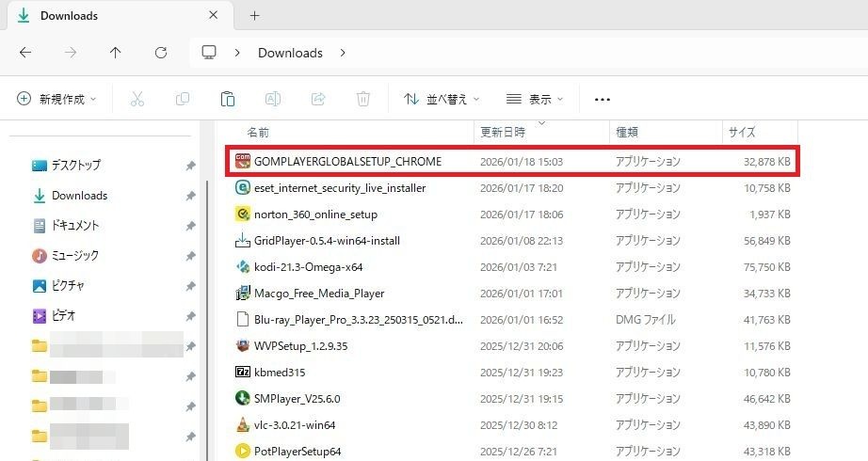Click the cut scissors icon in toolbar
The width and height of the screenshot is (868, 461).
pos(137,99)
